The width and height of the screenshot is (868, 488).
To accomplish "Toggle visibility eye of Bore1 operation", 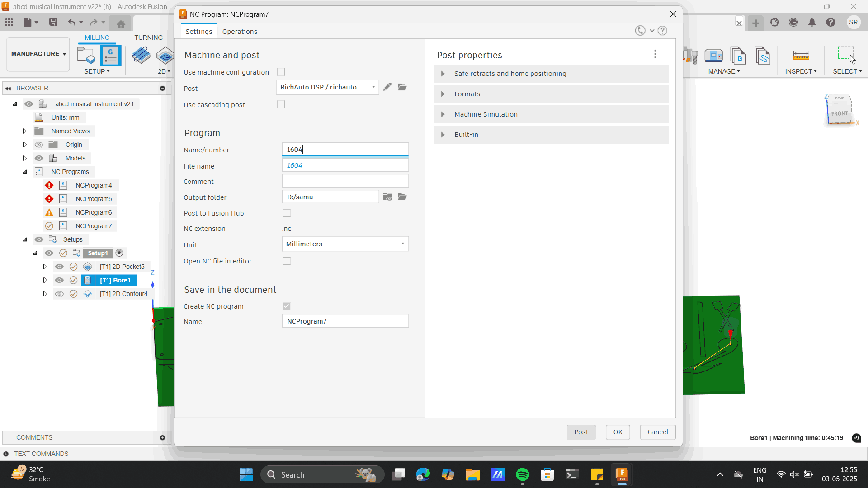I will tap(59, 280).
